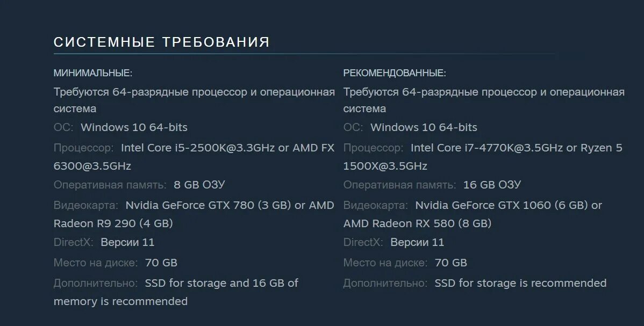The width and height of the screenshot is (644, 326).
Task: Click minimum OS Windows 10 64-bits text
Action: [134, 127]
